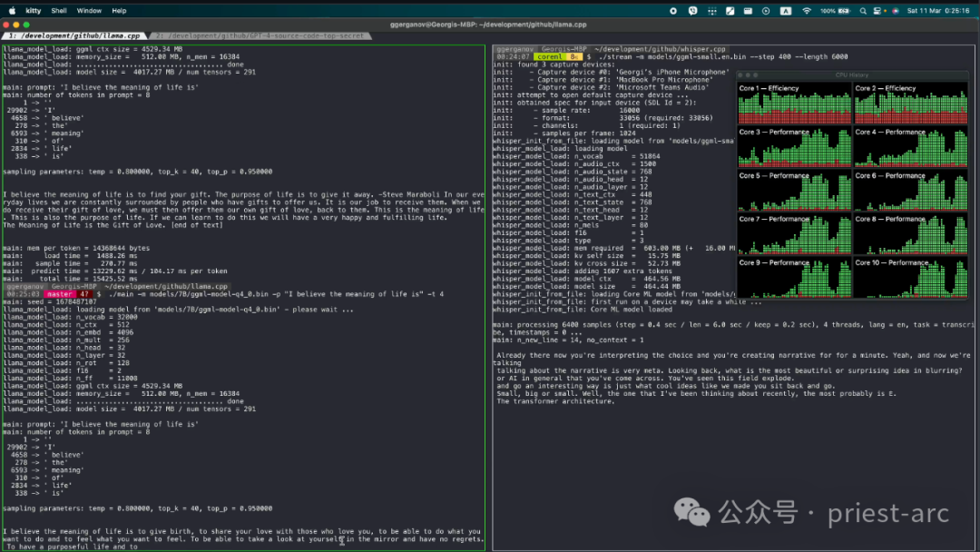Open the Apple menu
The width and height of the screenshot is (980, 552).
(x=10, y=11)
